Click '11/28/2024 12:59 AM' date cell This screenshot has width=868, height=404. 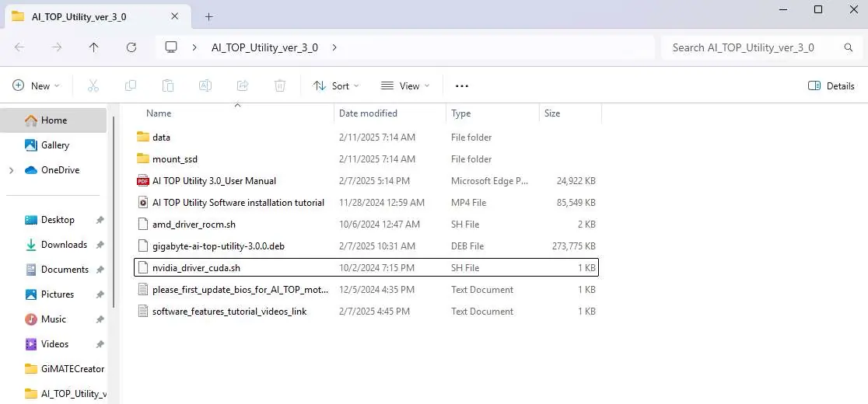[x=382, y=203]
